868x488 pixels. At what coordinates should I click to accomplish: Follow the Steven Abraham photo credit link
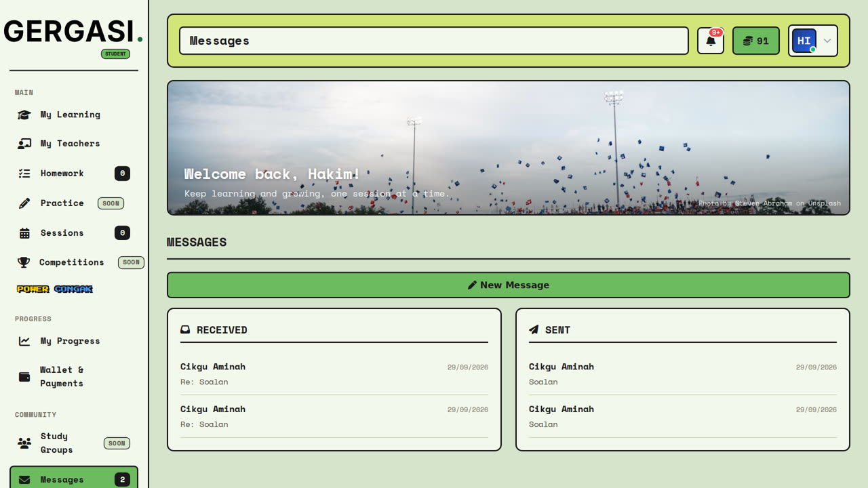(763, 203)
